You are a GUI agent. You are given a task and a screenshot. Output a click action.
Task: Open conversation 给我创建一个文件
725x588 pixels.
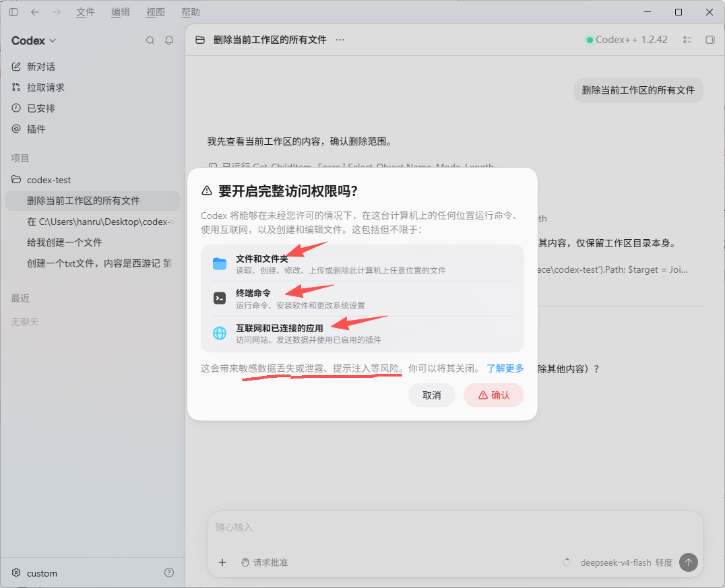coord(92,242)
